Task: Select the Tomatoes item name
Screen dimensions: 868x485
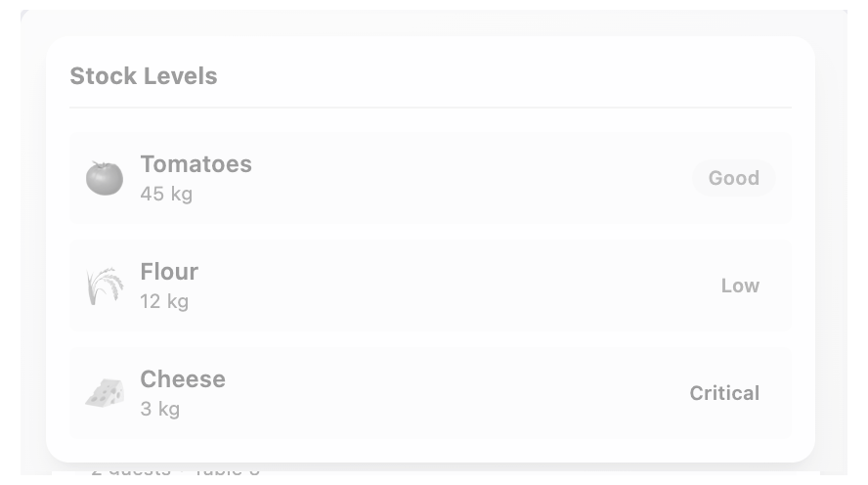Action: [x=195, y=164]
